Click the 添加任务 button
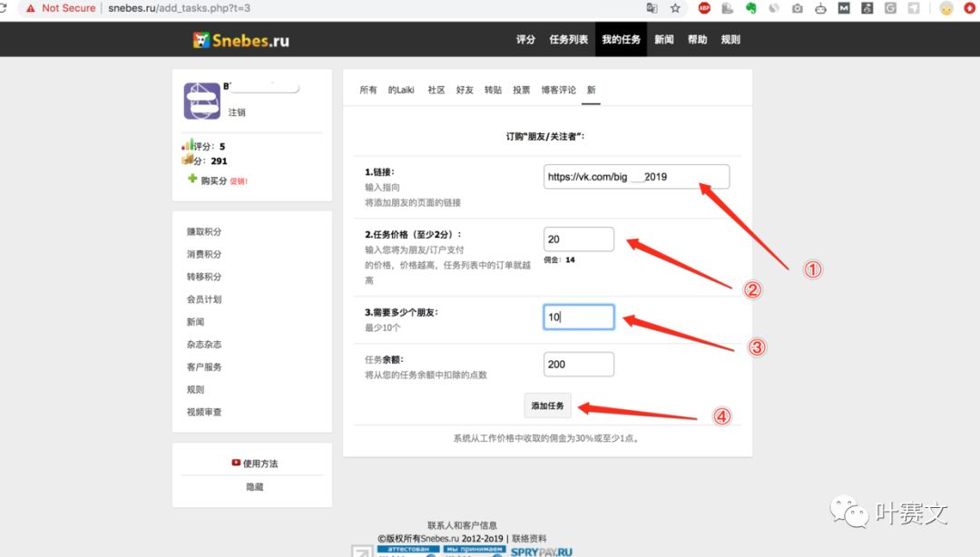The height and width of the screenshot is (557, 980). click(x=547, y=406)
